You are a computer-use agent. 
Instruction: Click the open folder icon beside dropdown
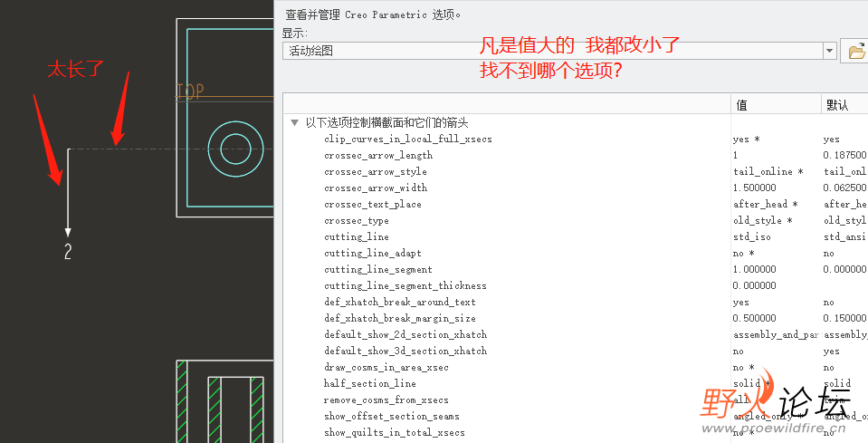[856, 51]
